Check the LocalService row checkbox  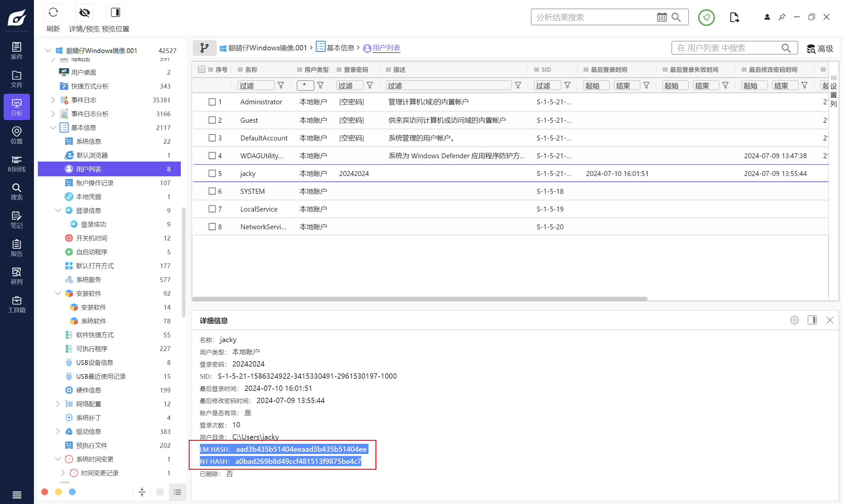click(x=212, y=209)
